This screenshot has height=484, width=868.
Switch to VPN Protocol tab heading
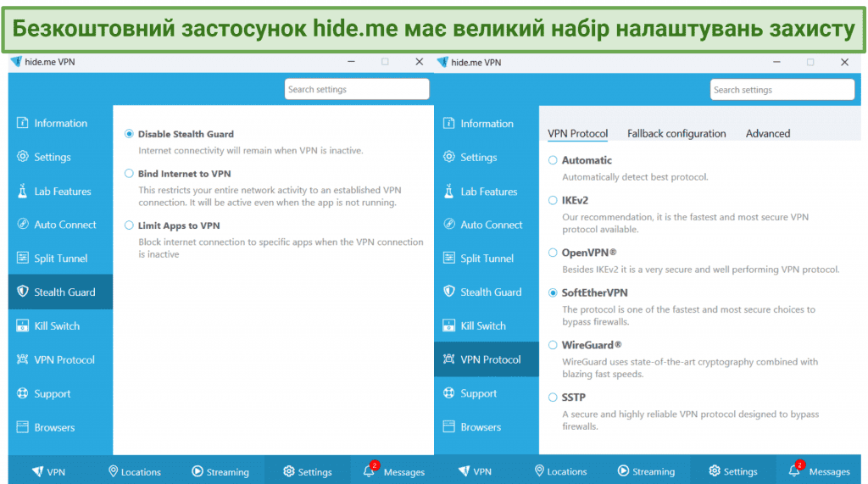tap(577, 133)
